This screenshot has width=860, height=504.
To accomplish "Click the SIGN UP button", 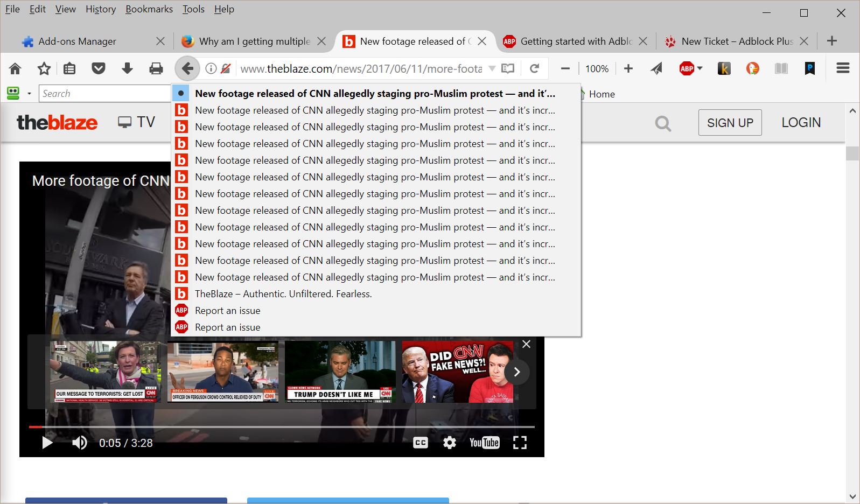I will [730, 123].
